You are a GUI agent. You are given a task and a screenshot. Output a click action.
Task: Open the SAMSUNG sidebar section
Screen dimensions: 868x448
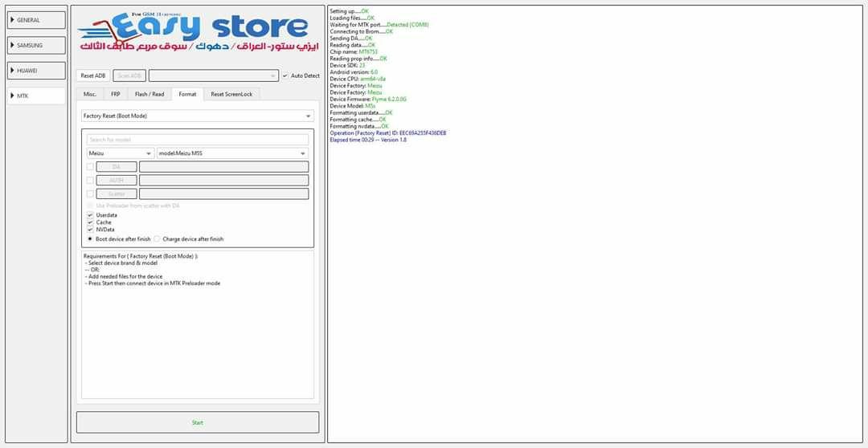36,46
